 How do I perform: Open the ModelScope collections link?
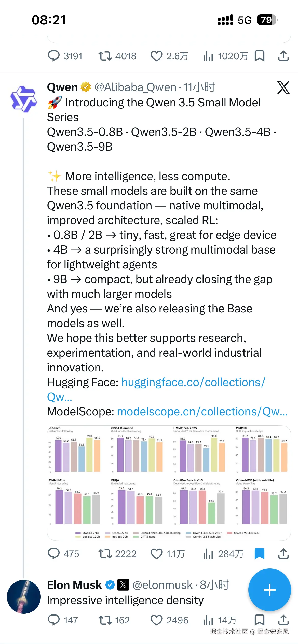202,412
